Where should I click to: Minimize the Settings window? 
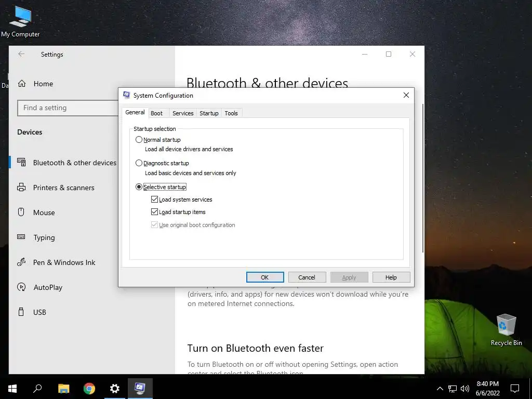365,54
